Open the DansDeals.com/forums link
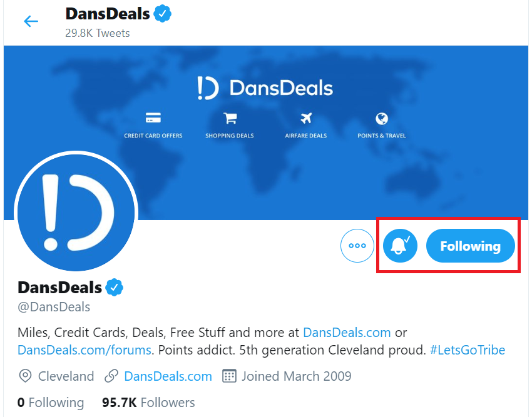 click(84, 350)
